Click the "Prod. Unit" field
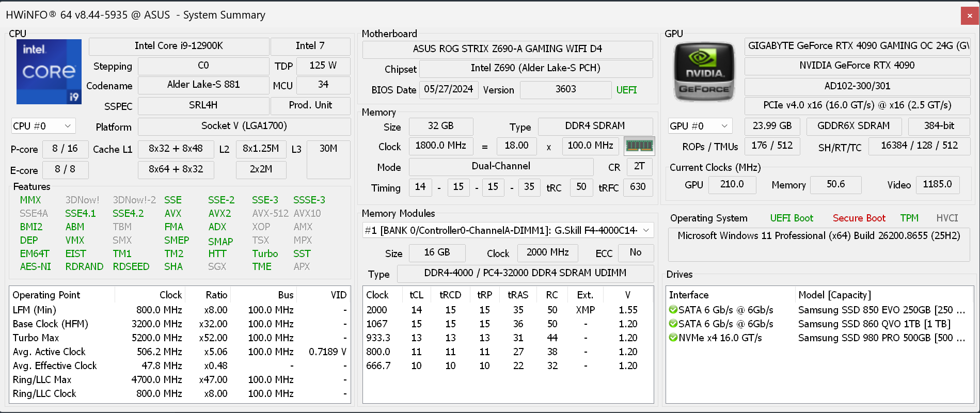Image resolution: width=980 pixels, height=413 pixels. (x=310, y=105)
